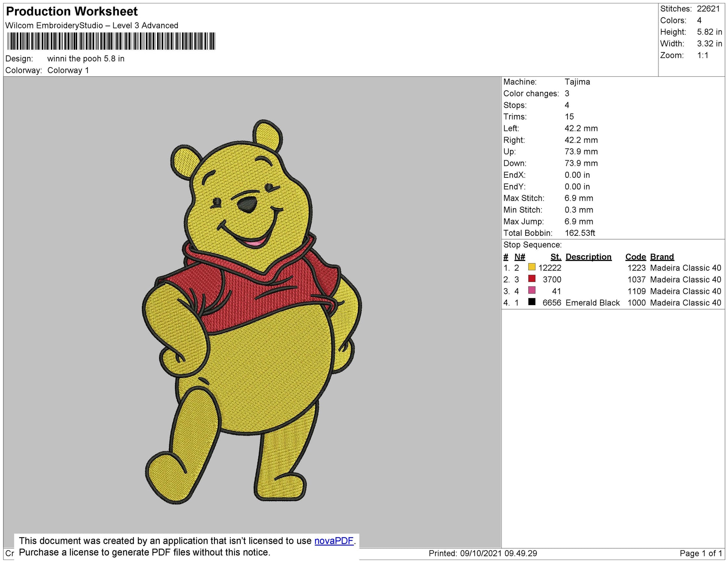Screen dimensions: 728x563
Task: Select the Machine value Tajima
Action: (577, 82)
